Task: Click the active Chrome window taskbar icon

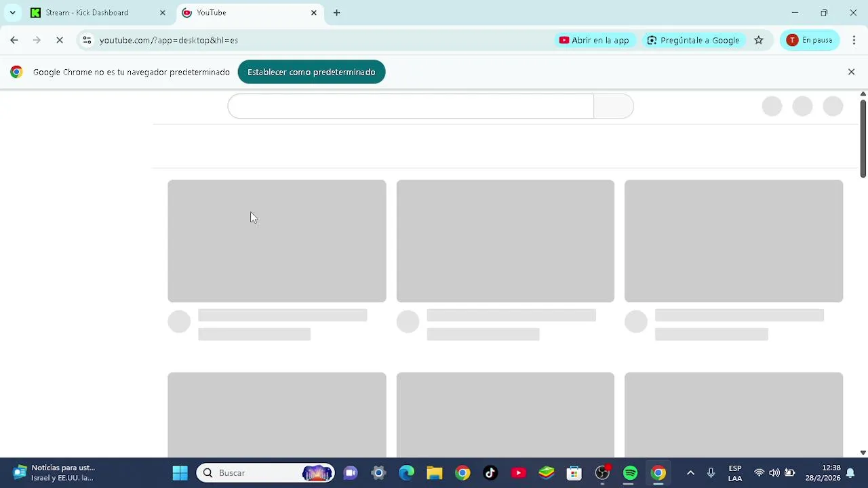Action: [x=658, y=473]
